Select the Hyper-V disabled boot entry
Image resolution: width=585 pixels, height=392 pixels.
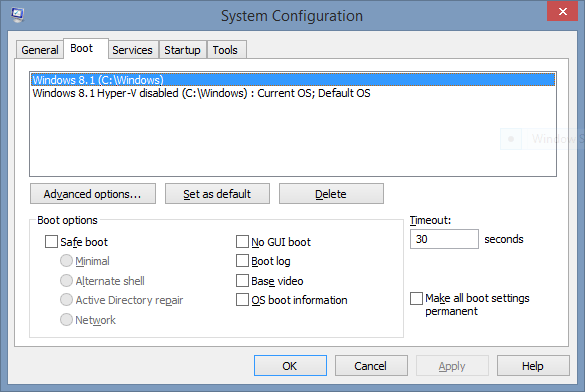point(293,93)
